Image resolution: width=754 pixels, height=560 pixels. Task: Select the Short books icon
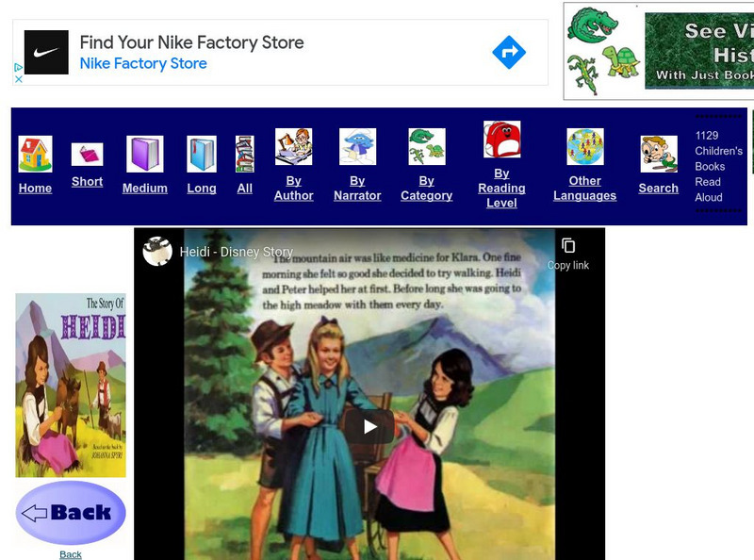87,156
